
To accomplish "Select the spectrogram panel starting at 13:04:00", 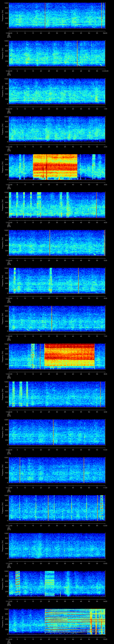I will (x=57, y=243).
